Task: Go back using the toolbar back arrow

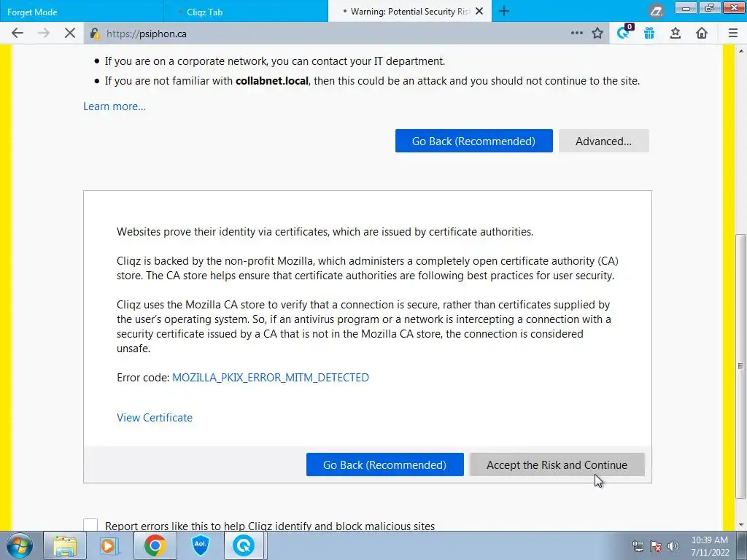Action: tap(18, 33)
